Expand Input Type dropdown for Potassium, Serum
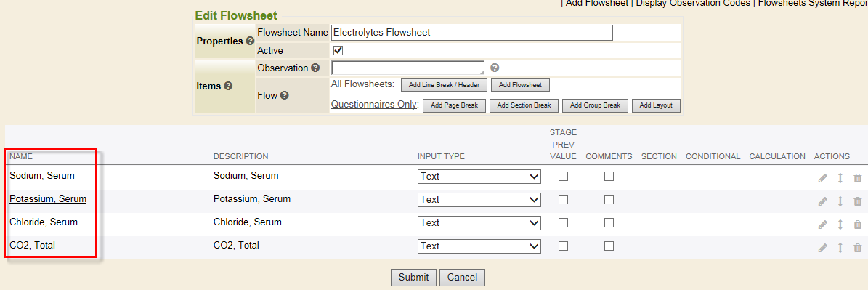868x290 pixels. (x=479, y=200)
